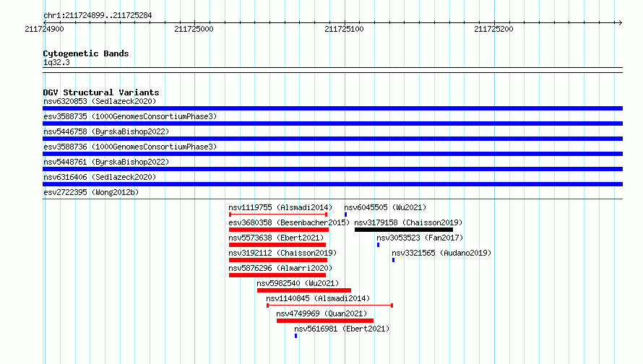Select nsv1119755 (Alsmadi2014) label
Viewport: 643px width, 364px height.
tap(280, 207)
